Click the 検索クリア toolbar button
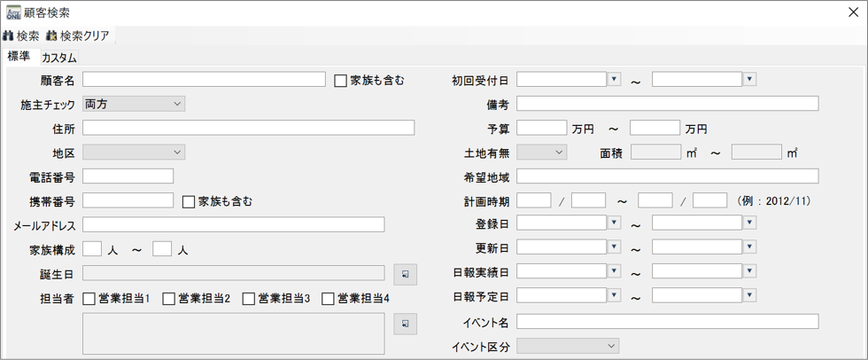Screen dimensions: 868x360 [x=78, y=36]
